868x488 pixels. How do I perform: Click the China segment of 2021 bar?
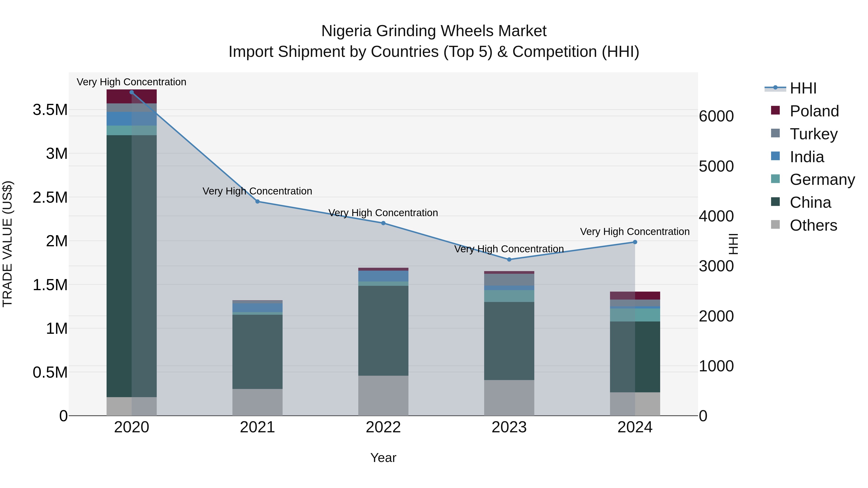click(x=258, y=352)
